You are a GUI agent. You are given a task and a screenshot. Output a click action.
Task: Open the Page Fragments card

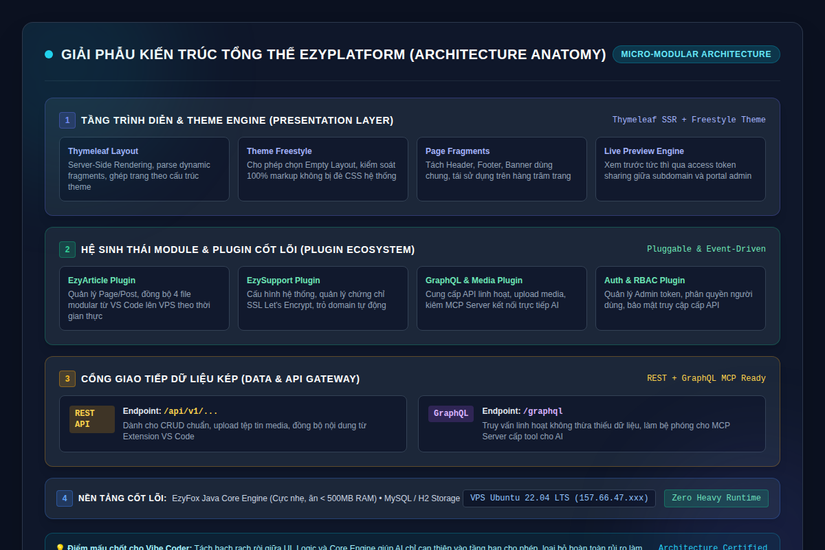tap(501, 169)
